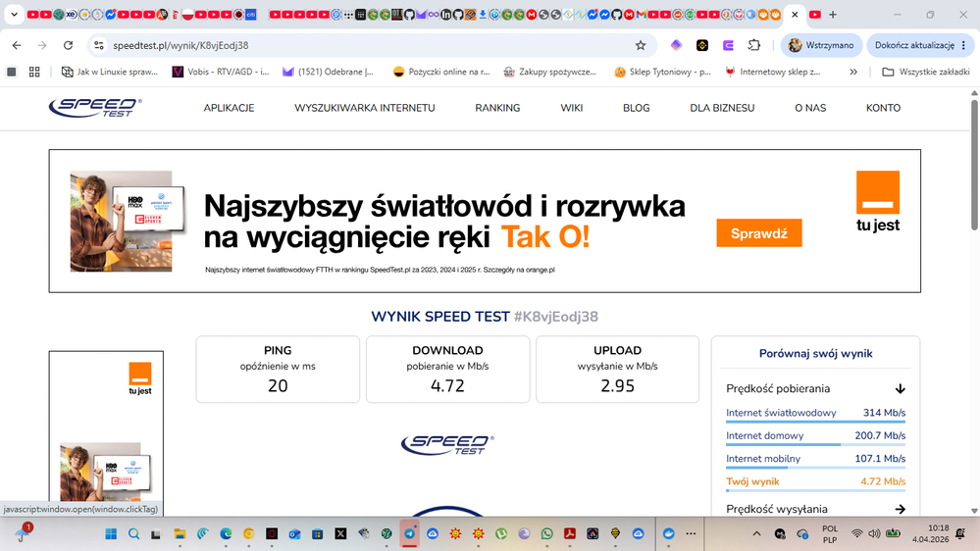Viewport: 980px width, 551px height.
Task: Open the purple gem extension icon
Action: click(x=676, y=45)
